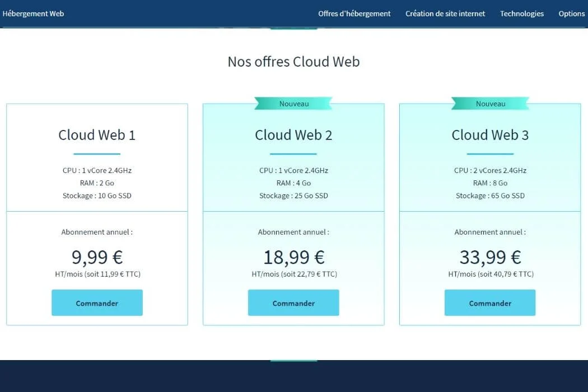Viewport: 588px width, 392px height.
Task: Open the Hébergement Web link
Action: 33,13
